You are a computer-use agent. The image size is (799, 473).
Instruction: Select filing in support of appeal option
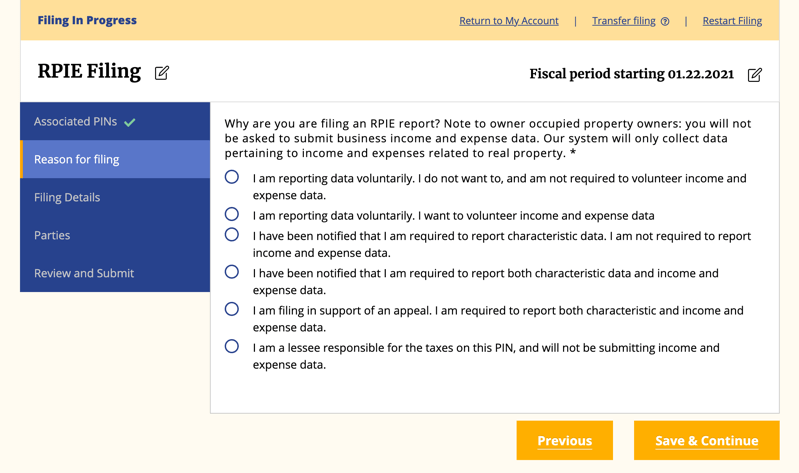(x=232, y=309)
